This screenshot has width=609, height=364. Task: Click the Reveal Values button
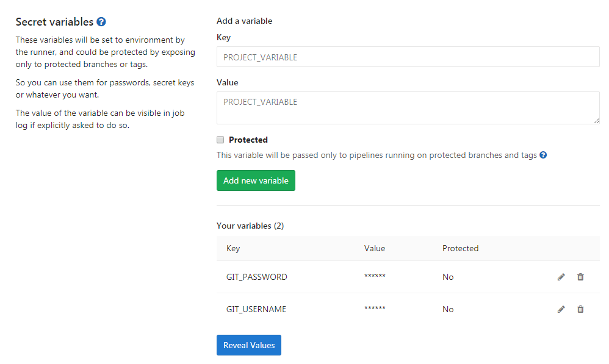(x=249, y=345)
